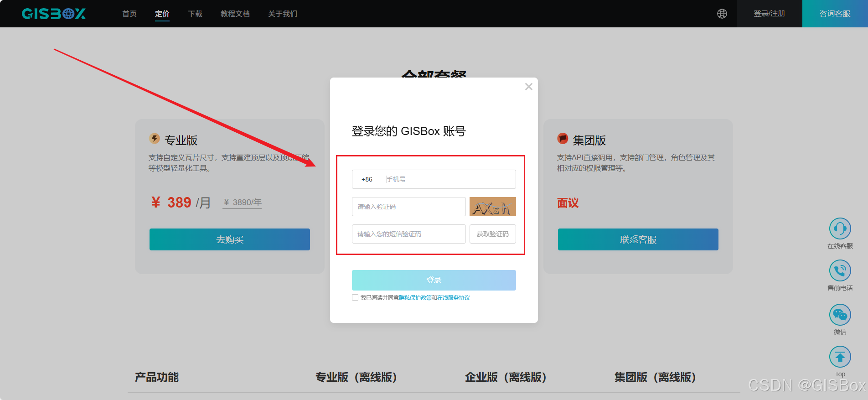The image size is (868, 400).
Task: Open the 在线服务协议 link
Action: (x=454, y=298)
